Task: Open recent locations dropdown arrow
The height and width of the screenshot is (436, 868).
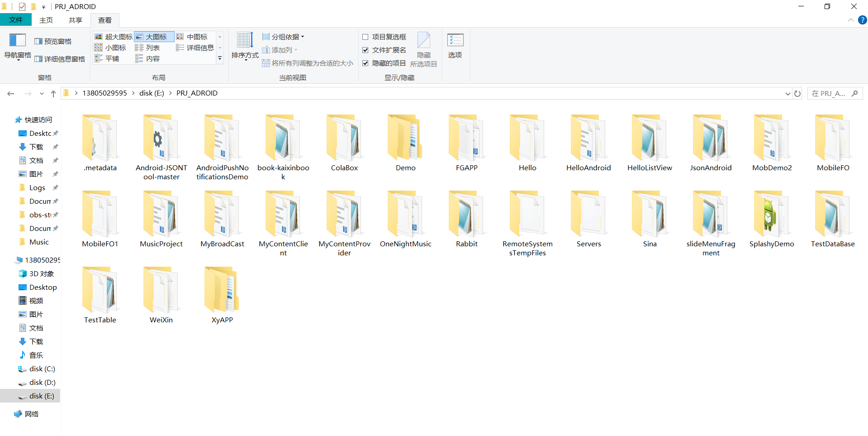Action: (42, 93)
